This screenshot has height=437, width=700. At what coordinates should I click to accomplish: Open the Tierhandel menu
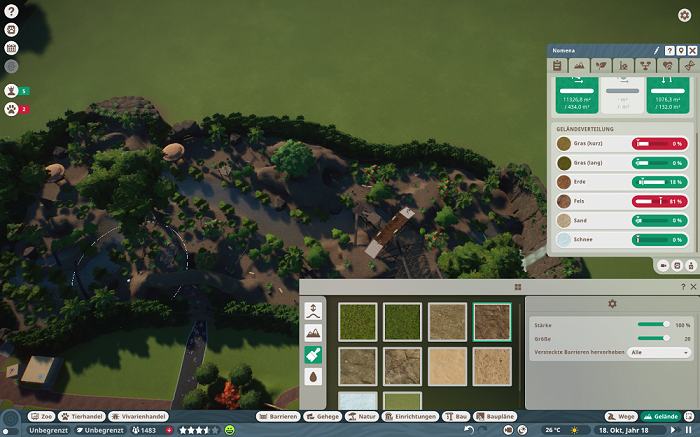point(82,416)
